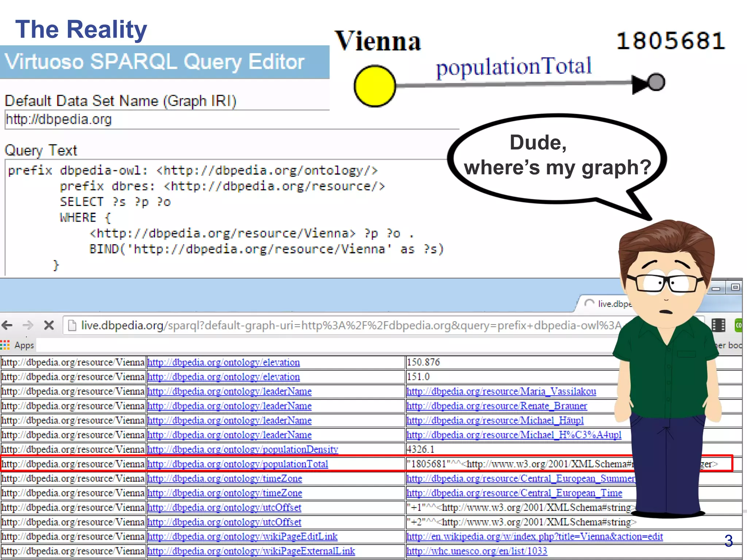Click the browser forward arrow
Screen dimensions: 747x560
point(28,325)
